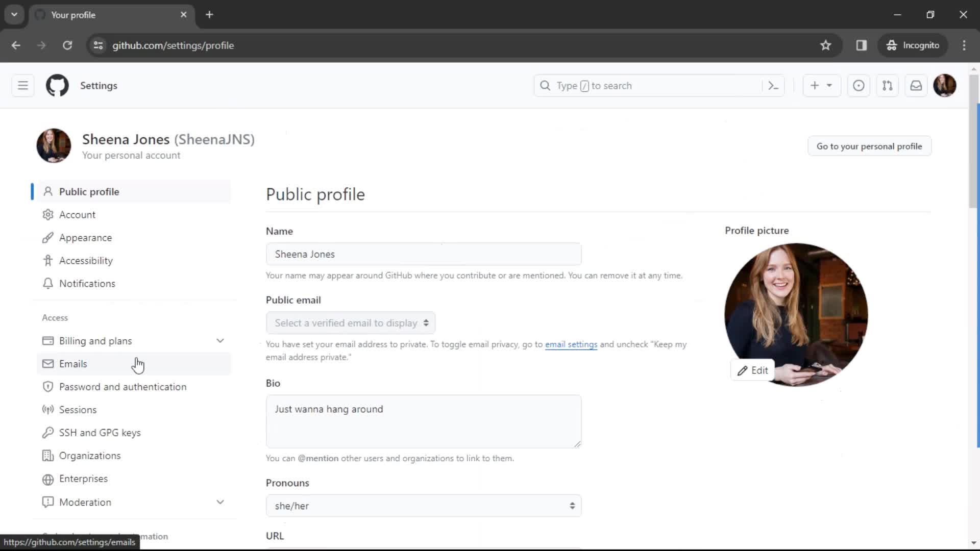980x551 pixels.
Task: Open Accessibility settings
Action: (x=134, y=261)
